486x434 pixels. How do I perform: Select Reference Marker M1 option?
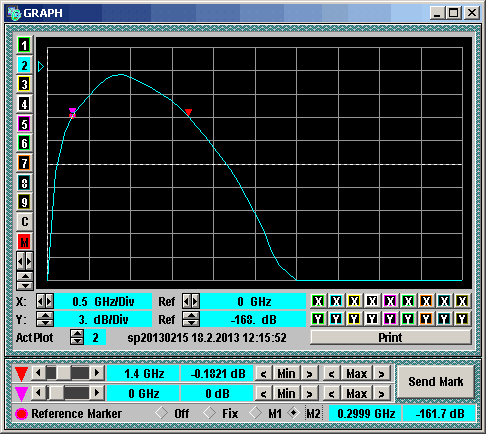click(x=255, y=413)
